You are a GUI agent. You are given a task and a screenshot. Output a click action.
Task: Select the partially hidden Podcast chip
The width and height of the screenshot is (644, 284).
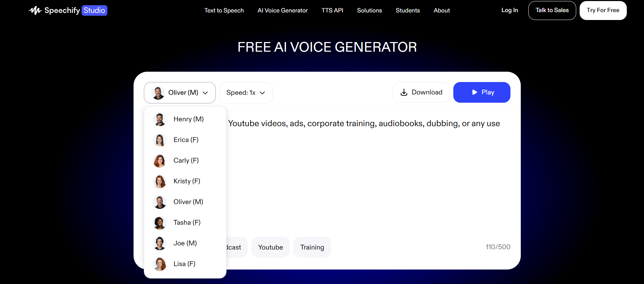click(237, 247)
